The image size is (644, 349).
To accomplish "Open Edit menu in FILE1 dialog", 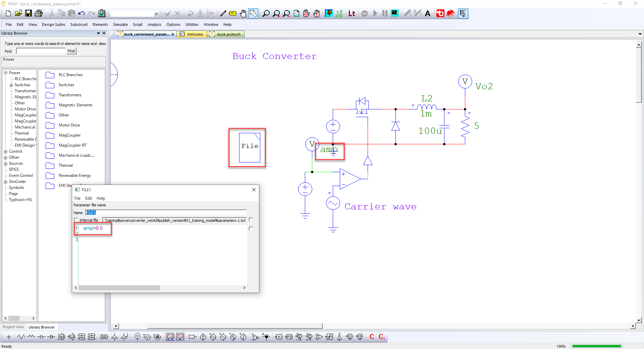I will pyautogui.click(x=89, y=198).
